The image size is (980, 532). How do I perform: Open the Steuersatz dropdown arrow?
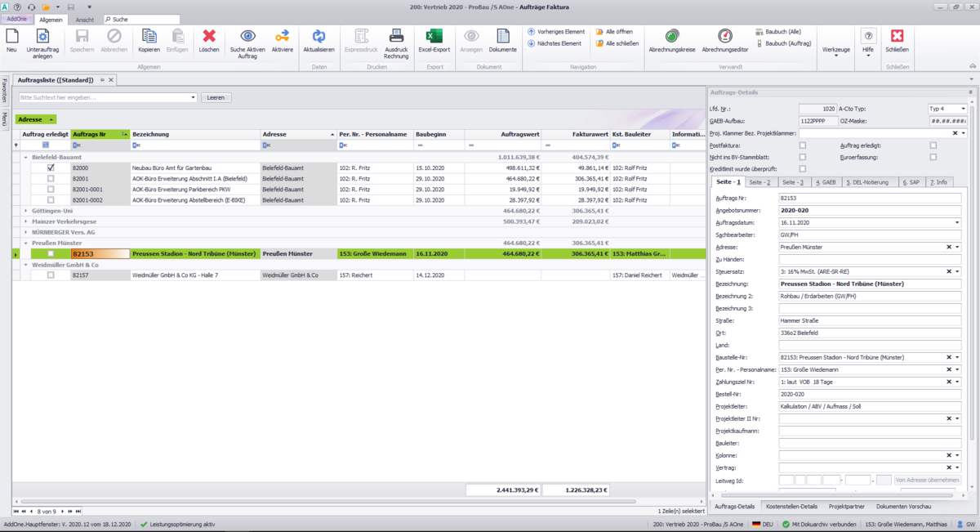pos(961,271)
